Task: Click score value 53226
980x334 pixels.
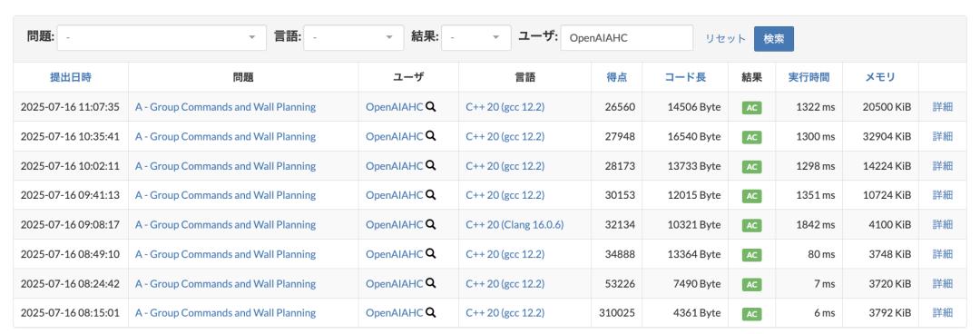Action: coord(620,283)
